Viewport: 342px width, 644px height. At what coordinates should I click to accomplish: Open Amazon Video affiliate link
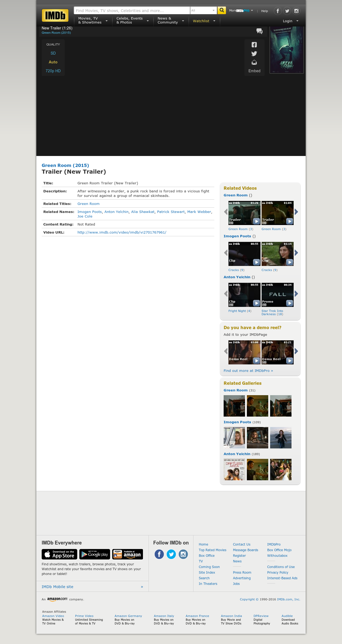pyautogui.click(x=53, y=616)
